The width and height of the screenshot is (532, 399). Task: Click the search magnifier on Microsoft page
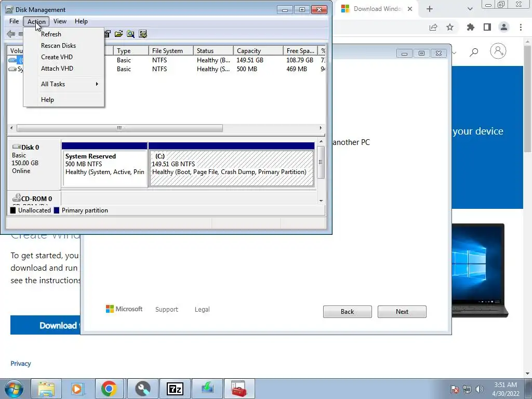coord(474,52)
